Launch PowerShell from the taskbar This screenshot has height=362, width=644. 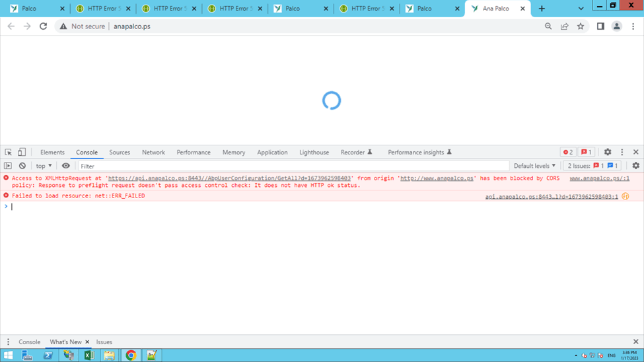pyautogui.click(x=48, y=355)
